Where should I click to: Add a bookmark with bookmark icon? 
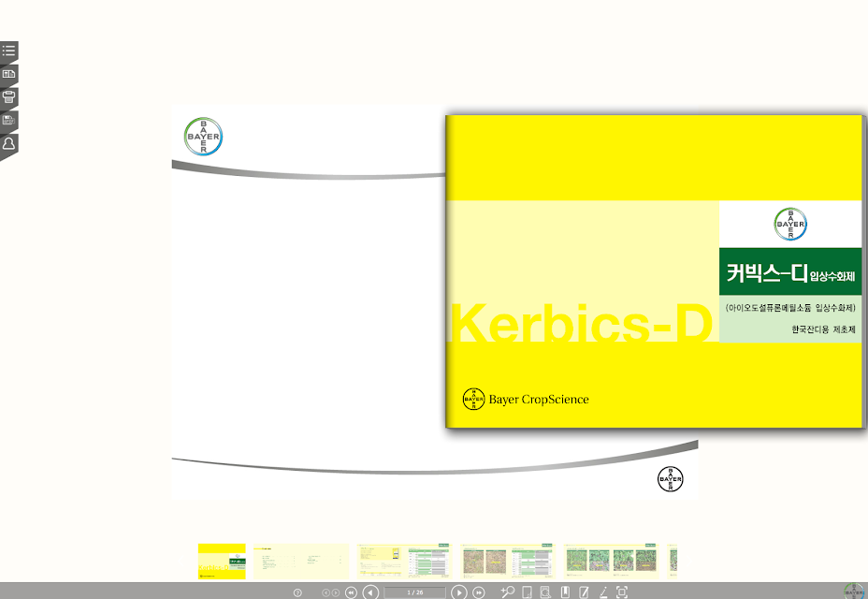[565, 592]
